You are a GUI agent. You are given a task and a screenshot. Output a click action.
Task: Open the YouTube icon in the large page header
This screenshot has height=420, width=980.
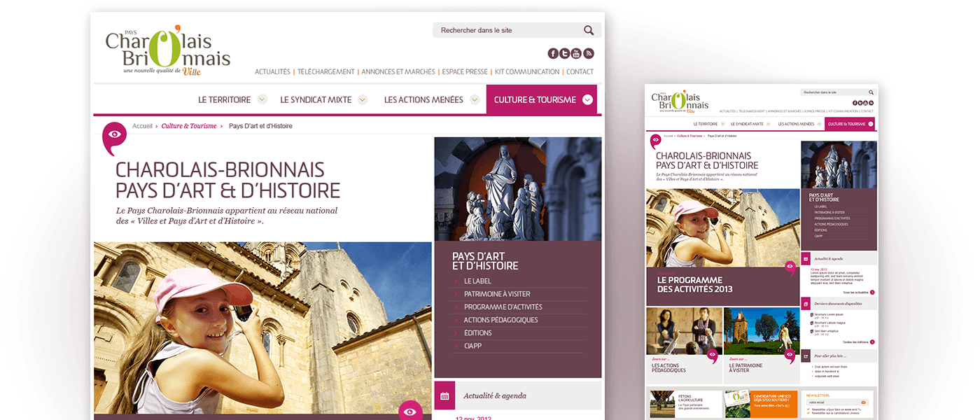tap(576, 53)
